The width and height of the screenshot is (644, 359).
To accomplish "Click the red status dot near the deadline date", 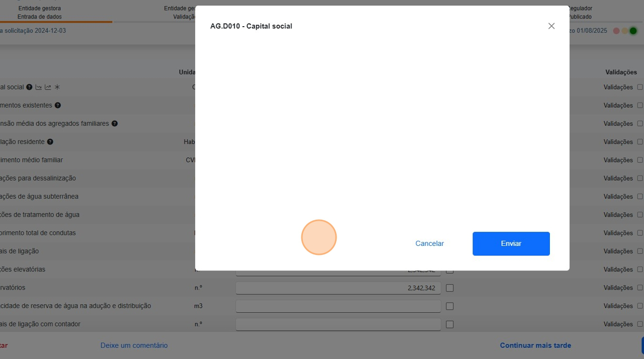I will (x=616, y=31).
